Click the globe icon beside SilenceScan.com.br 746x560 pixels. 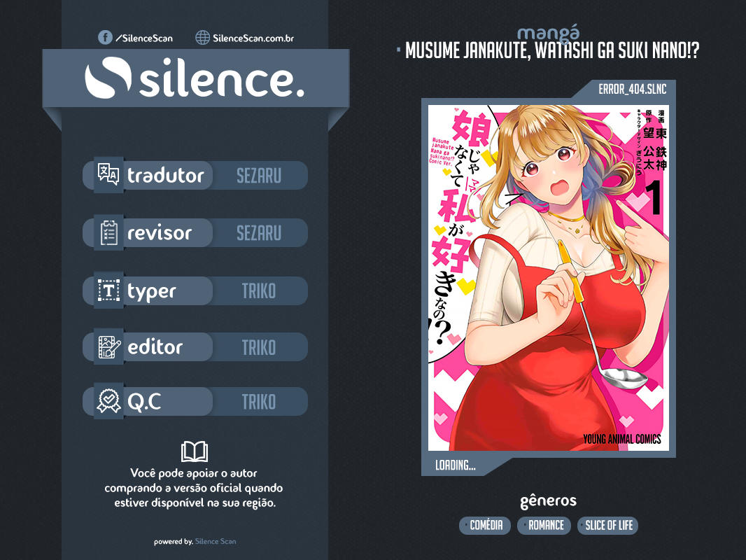pyautogui.click(x=203, y=38)
